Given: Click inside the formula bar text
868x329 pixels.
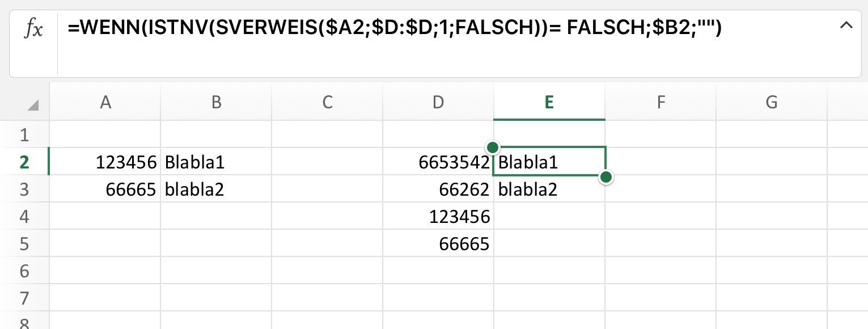Looking at the screenshot, I should (x=395, y=28).
